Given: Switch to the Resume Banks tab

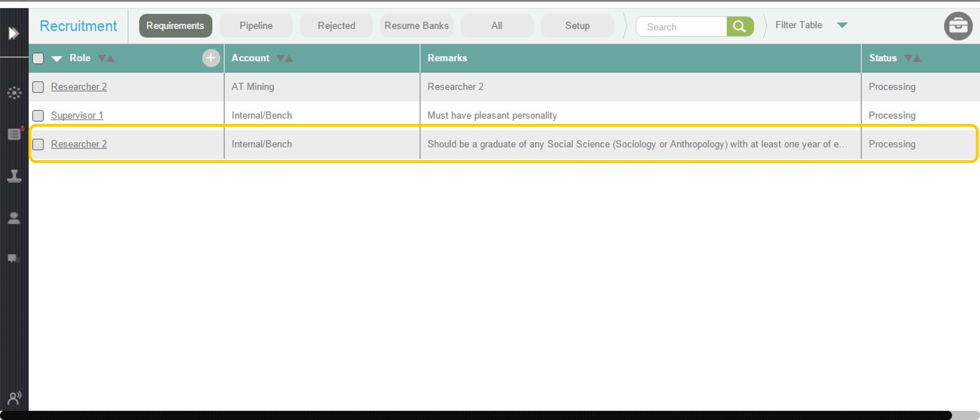Looking at the screenshot, I should (x=417, y=26).
